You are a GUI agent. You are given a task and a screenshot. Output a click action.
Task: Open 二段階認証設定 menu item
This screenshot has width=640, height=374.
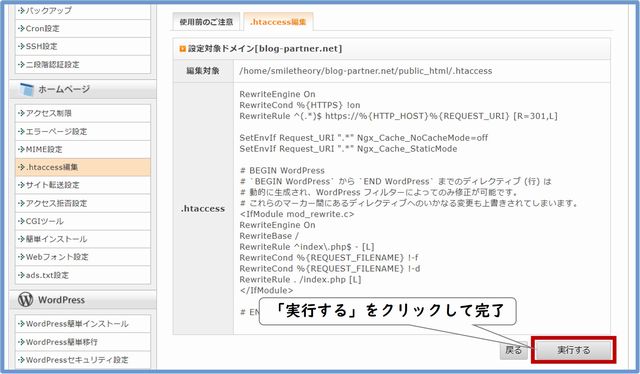tap(83, 65)
